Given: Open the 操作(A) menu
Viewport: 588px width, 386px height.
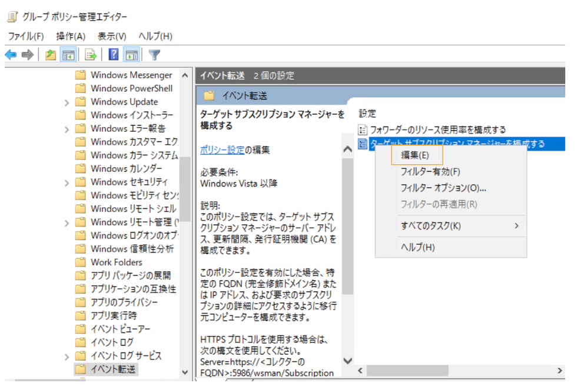Looking at the screenshot, I should click(x=71, y=36).
